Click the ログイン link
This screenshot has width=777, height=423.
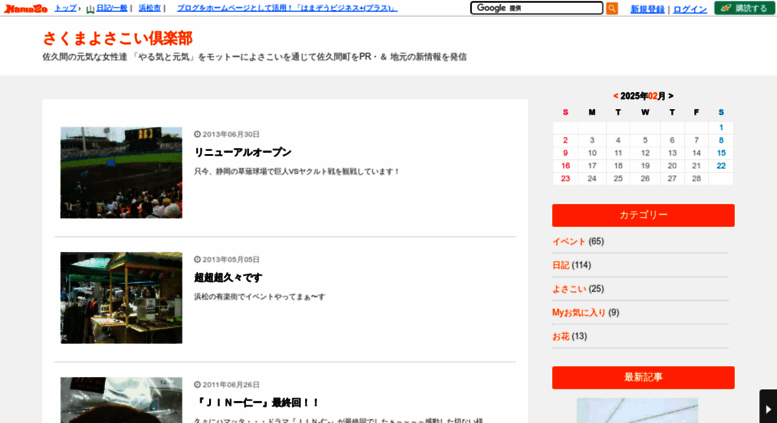690,9
